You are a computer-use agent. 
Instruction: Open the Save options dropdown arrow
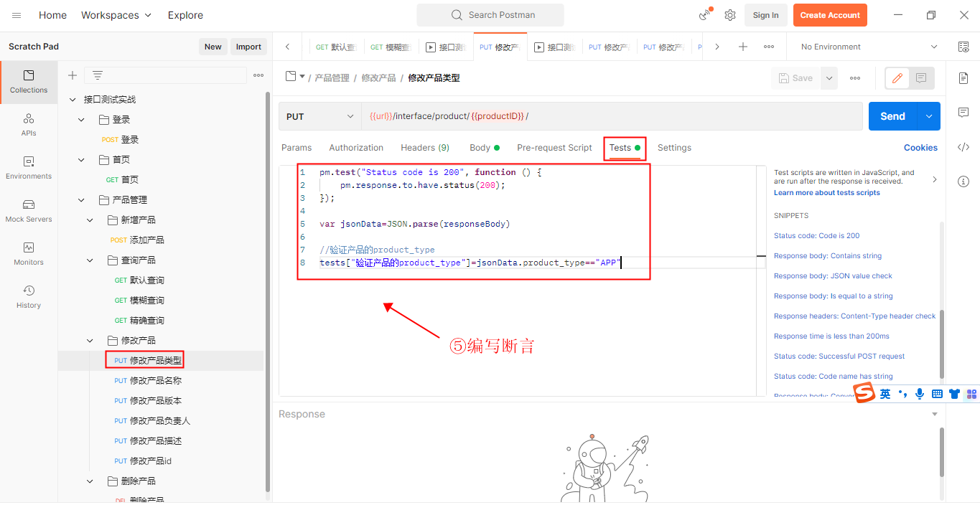[x=829, y=78]
